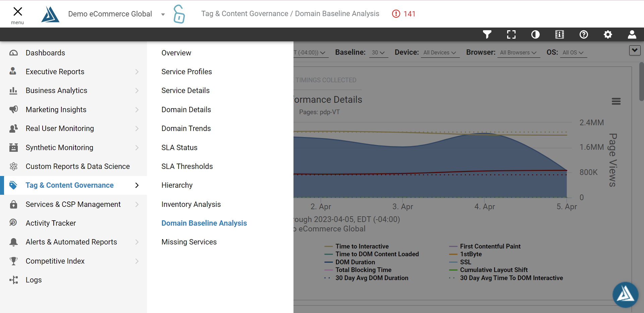This screenshot has height=313, width=644.
Task: Toggle SSL legend series
Action: pos(460,262)
